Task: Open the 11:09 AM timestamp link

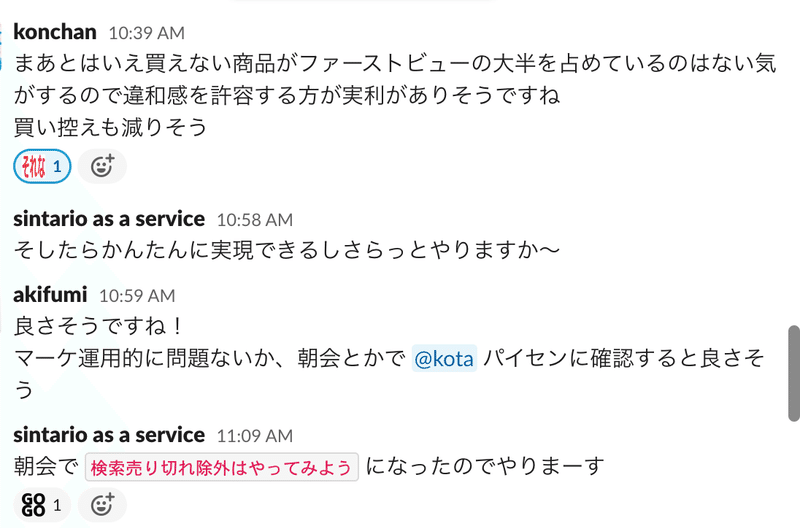Action: (255, 436)
